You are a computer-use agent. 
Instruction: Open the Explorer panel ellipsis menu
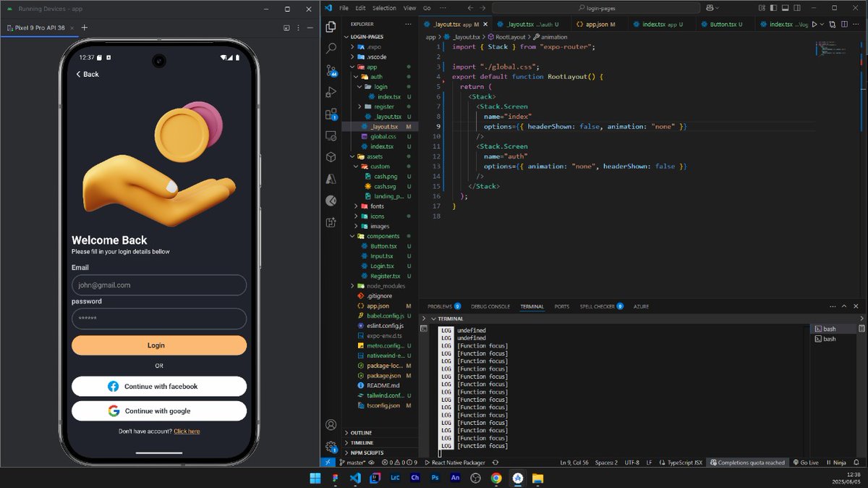point(409,25)
